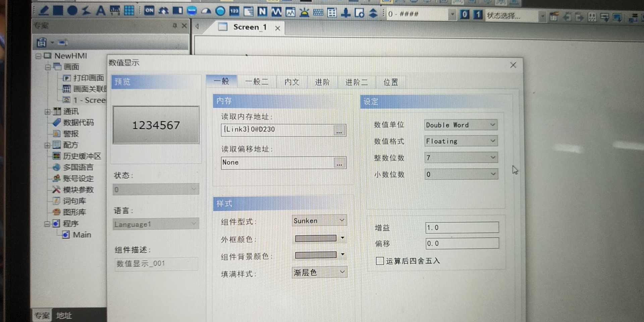The image size is (644, 322).
Task: Expand the 通讯 tree node
Action: tap(47, 112)
